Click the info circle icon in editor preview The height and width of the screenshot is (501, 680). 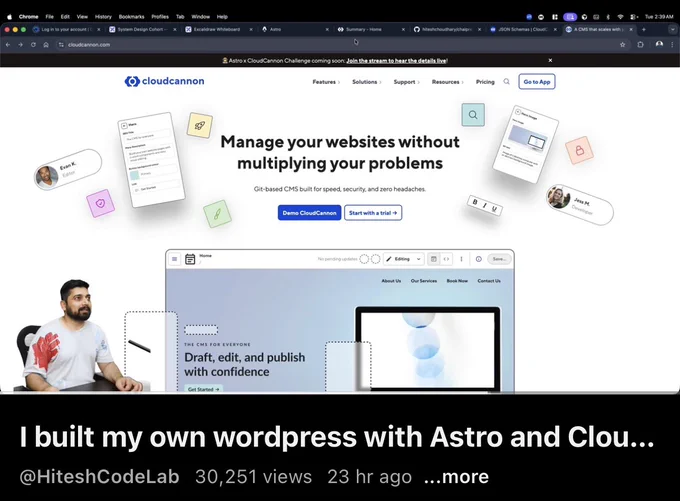click(x=478, y=259)
